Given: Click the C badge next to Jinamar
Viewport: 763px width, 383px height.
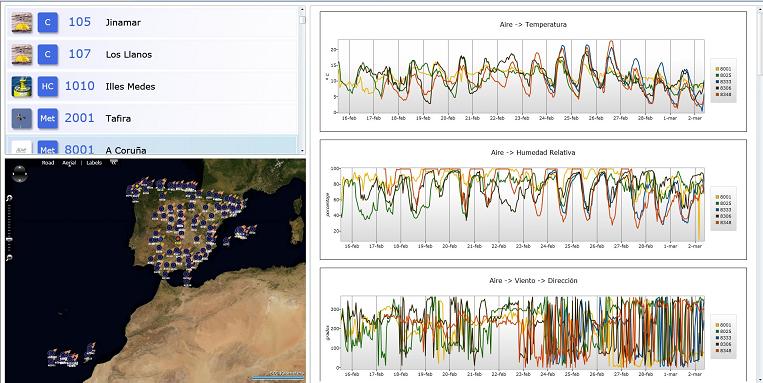Looking at the screenshot, I should (x=48, y=22).
